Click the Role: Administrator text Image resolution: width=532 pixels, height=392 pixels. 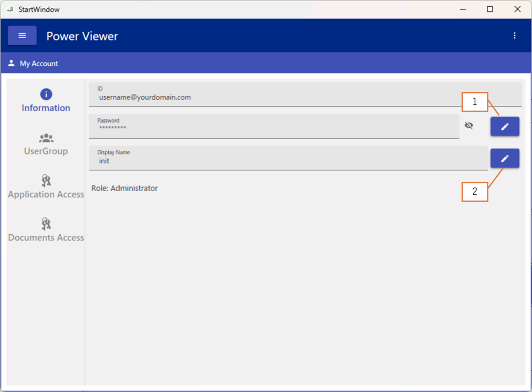[x=125, y=188]
